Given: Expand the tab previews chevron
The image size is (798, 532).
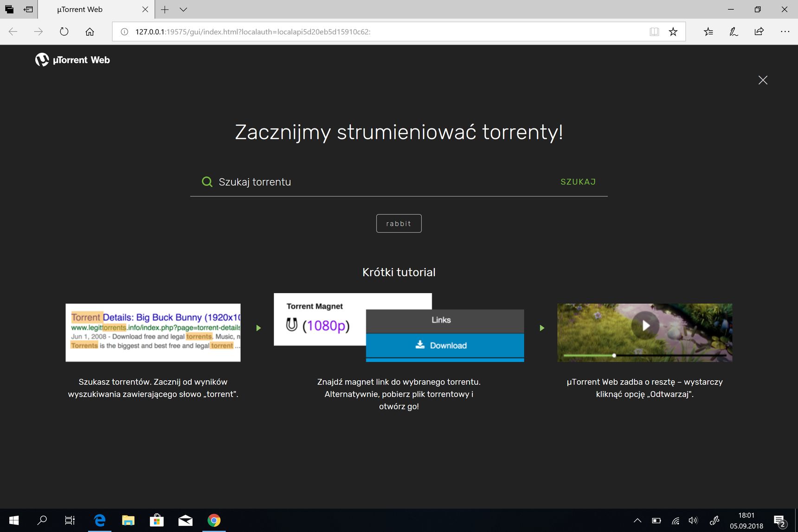Looking at the screenshot, I should click(183, 9).
